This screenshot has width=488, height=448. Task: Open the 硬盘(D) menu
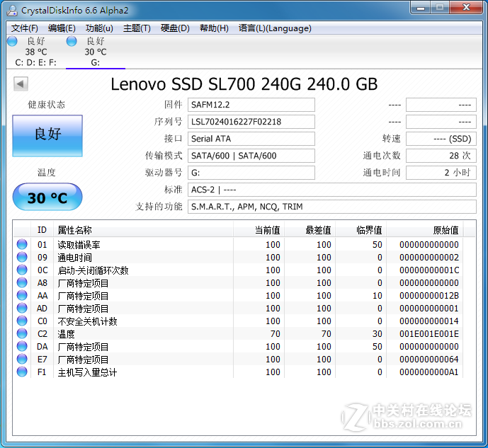175,28
